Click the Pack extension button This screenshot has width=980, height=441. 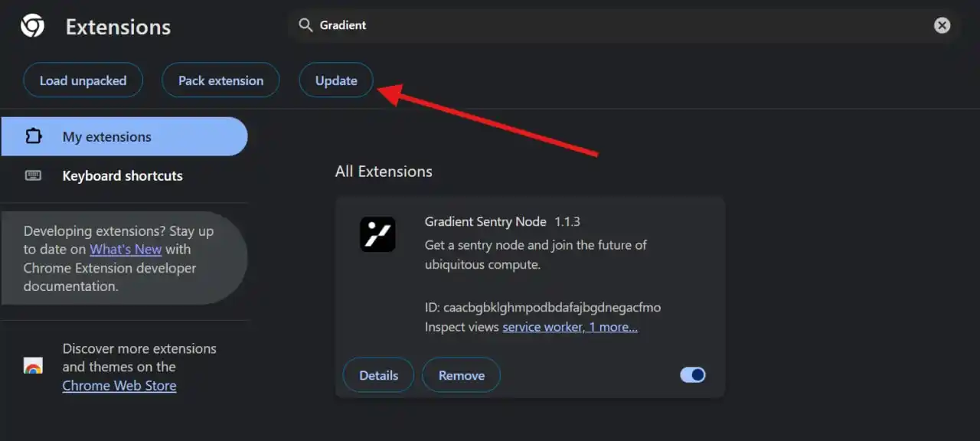pos(220,80)
